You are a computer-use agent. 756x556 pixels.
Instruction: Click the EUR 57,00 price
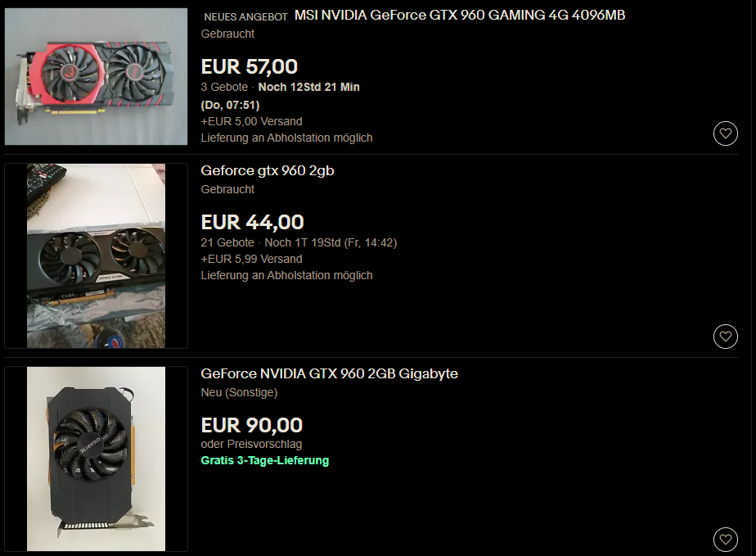point(250,66)
